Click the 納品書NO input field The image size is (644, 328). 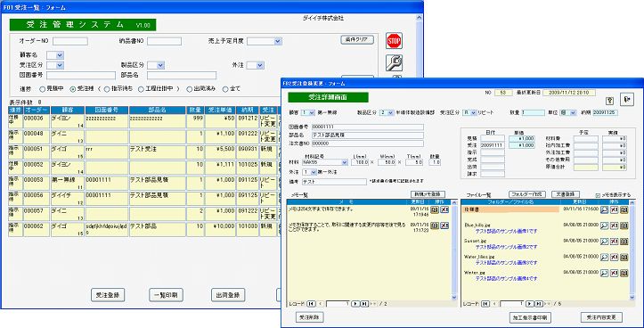(x=164, y=41)
